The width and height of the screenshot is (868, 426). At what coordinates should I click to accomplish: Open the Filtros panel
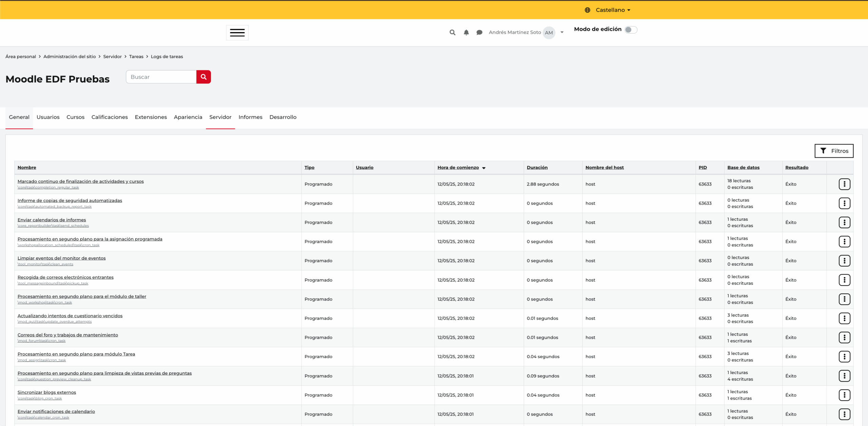pos(834,151)
